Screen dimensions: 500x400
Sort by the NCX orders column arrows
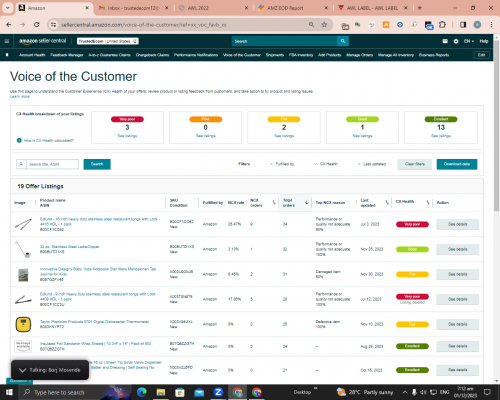point(274,203)
